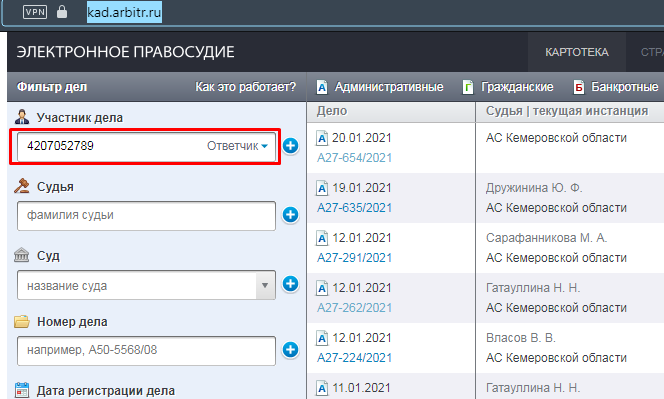The width and height of the screenshot is (664, 399).
Task: Click the название суда combo box field
Action: point(146,285)
